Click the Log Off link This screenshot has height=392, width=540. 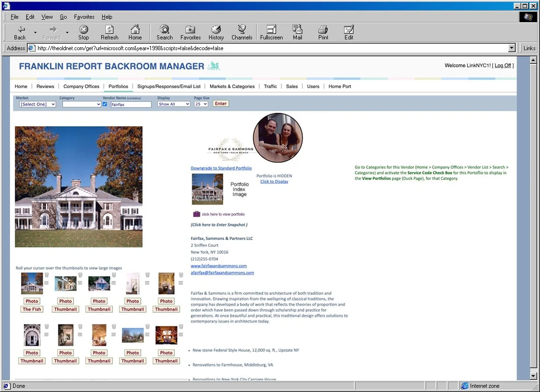click(503, 66)
